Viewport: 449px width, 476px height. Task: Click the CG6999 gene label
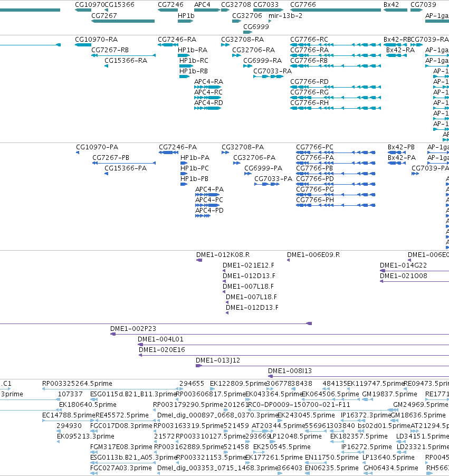[x=256, y=27]
